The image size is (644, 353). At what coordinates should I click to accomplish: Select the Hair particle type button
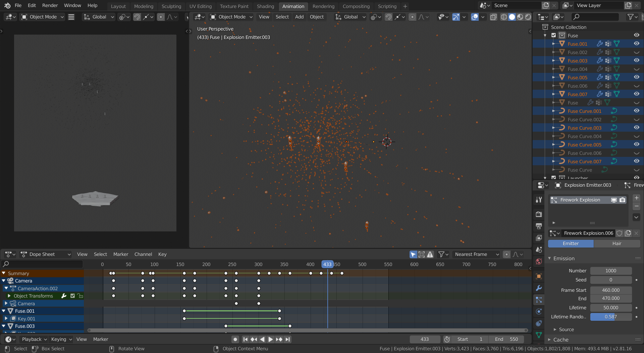click(x=617, y=244)
